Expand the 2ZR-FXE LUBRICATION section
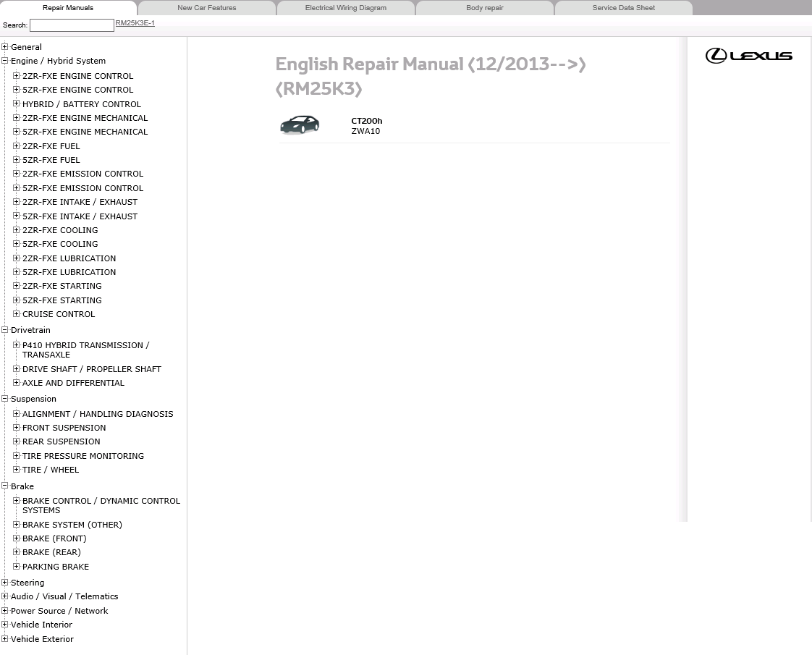Image resolution: width=812 pixels, height=655 pixels. pyautogui.click(x=16, y=258)
